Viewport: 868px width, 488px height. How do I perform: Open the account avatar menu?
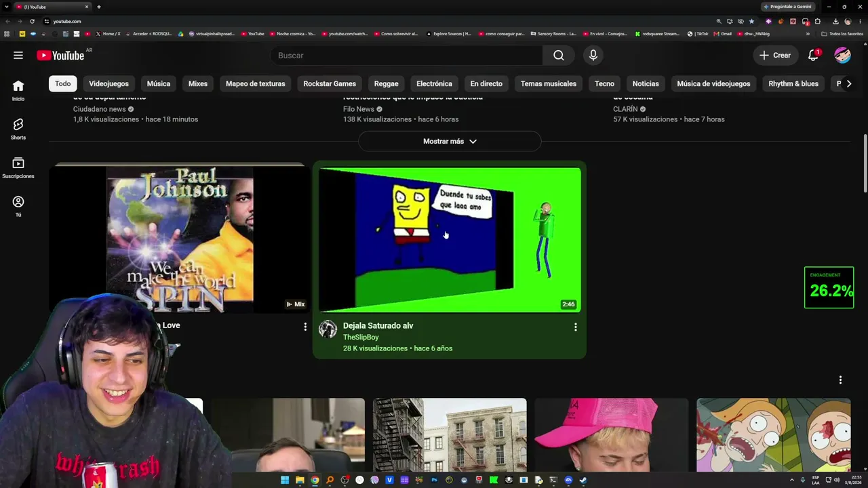(842, 56)
